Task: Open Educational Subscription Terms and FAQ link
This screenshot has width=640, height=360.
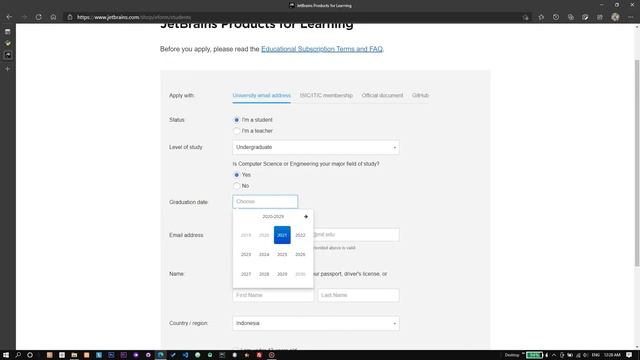Action: (322, 49)
